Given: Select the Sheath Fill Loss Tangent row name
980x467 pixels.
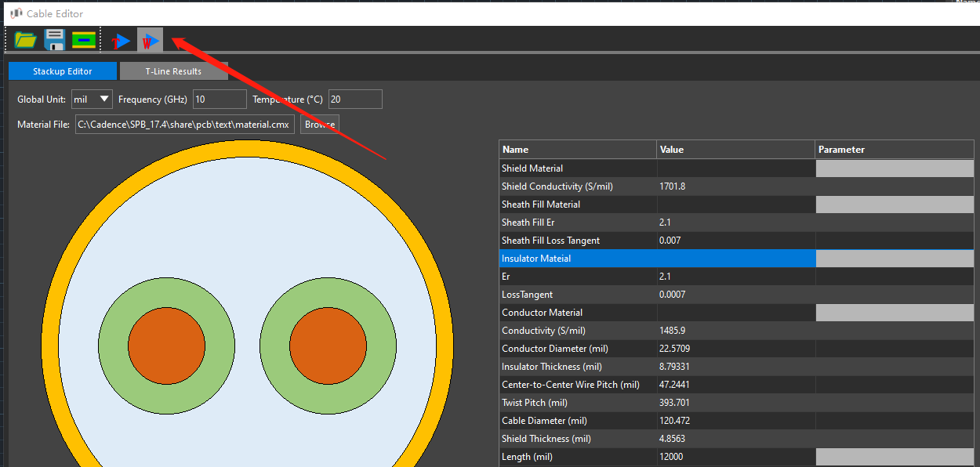Looking at the screenshot, I should [x=550, y=241].
